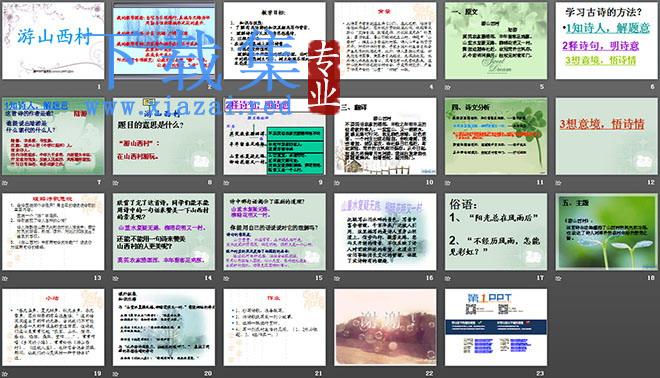Screen dimensions: 660x378
Task: Click the animation star beneath slide 18
Action: (x=559, y=278)
